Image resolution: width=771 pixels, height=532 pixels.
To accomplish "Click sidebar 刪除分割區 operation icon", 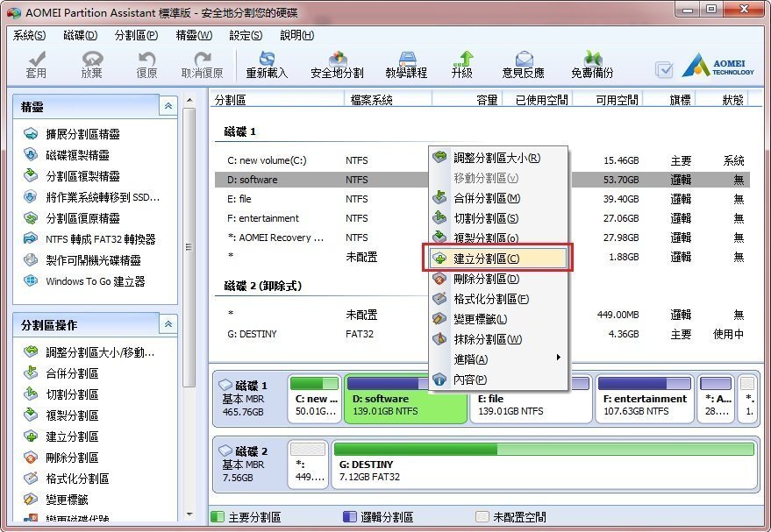I will [x=31, y=458].
